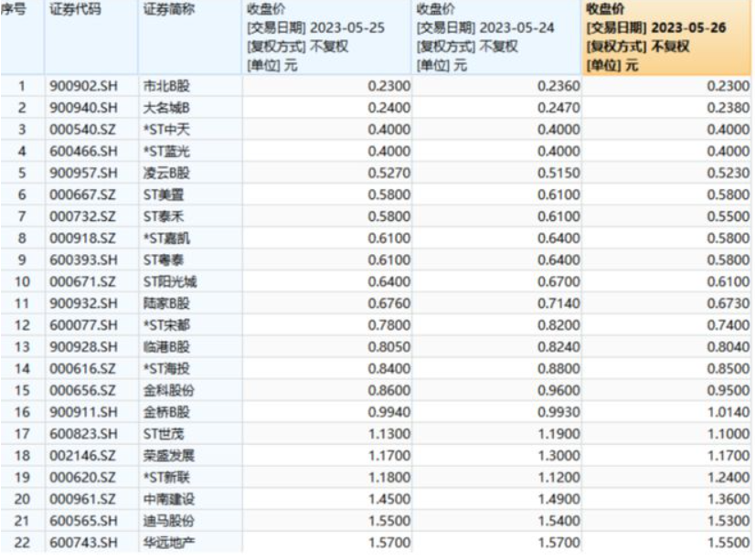Click security code 000656.SZ
This screenshot has width=756, height=560.
coord(82,390)
